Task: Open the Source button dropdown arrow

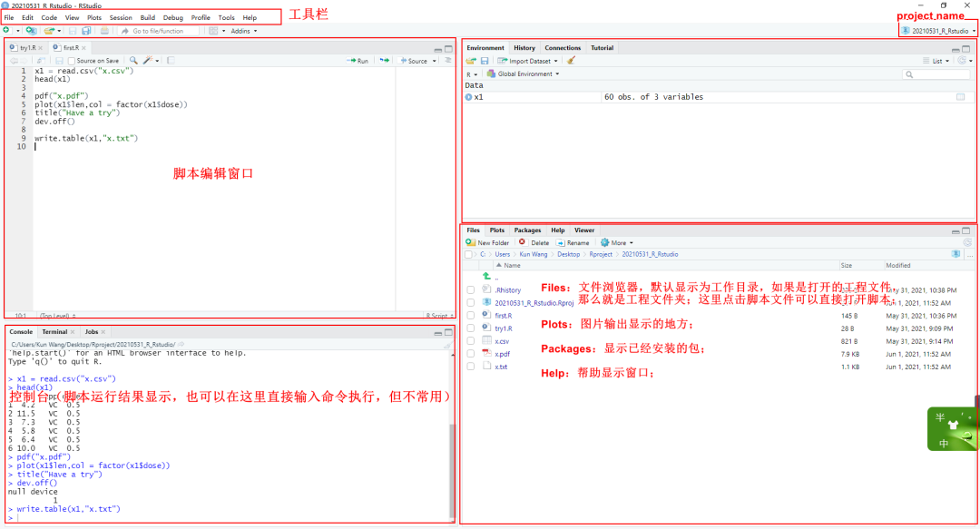Action: click(x=435, y=61)
